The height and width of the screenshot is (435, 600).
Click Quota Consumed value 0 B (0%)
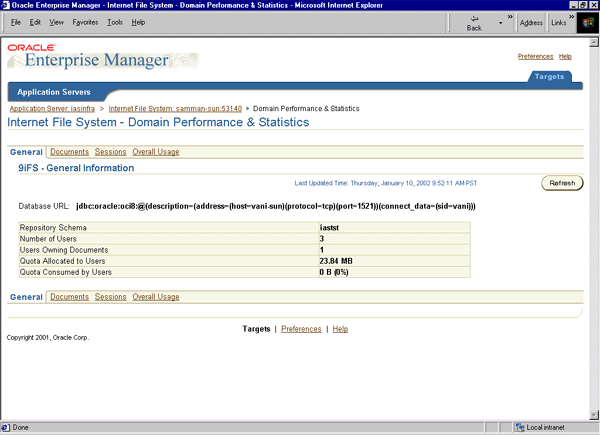coord(334,272)
